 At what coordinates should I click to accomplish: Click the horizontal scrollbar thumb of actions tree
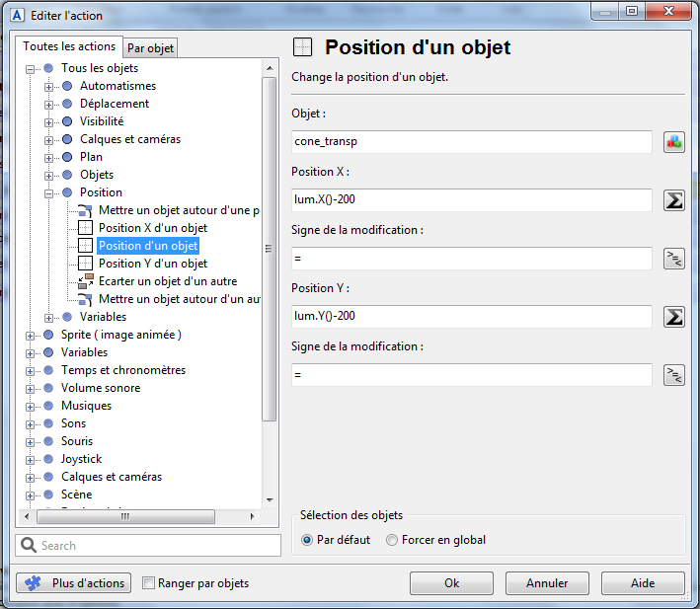coord(125,516)
